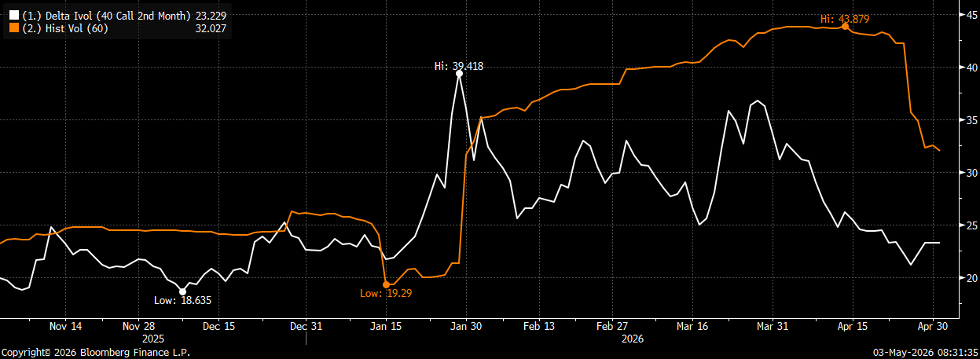Click the orange Hist Vol legend swatch
The height and width of the screenshot is (359, 980).
(x=13, y=28)
